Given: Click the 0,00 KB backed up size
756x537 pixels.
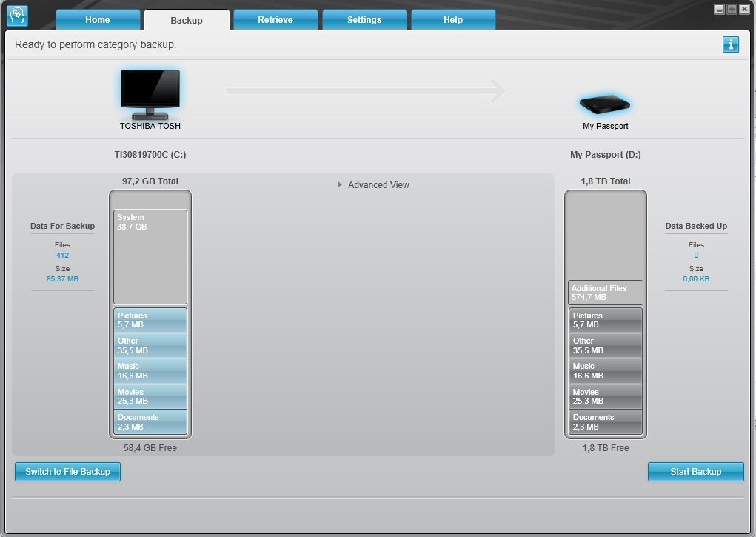Looking at the screenshot, I should coord(696,279).
